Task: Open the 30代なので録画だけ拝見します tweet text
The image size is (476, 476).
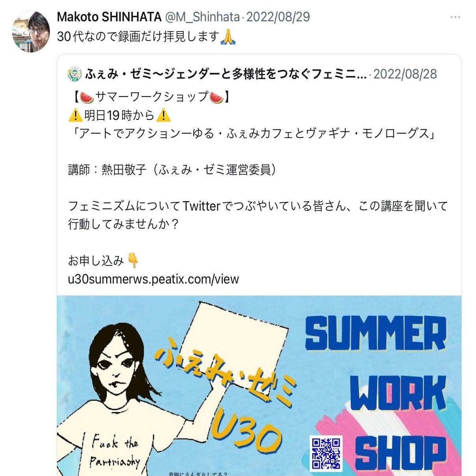Action: pyautogui.click(x=138, y=36)
